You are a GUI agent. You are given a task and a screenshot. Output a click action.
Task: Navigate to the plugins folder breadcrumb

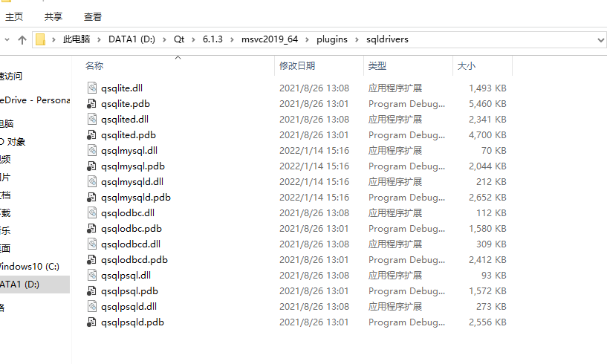click(332, 39)
